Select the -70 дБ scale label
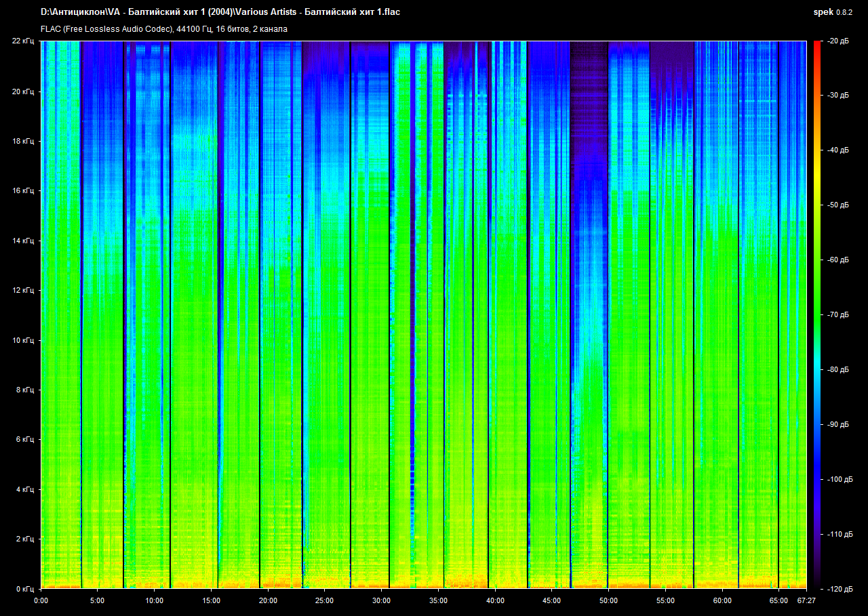Screen dimensions: 868x616 [x=837, y=315]
